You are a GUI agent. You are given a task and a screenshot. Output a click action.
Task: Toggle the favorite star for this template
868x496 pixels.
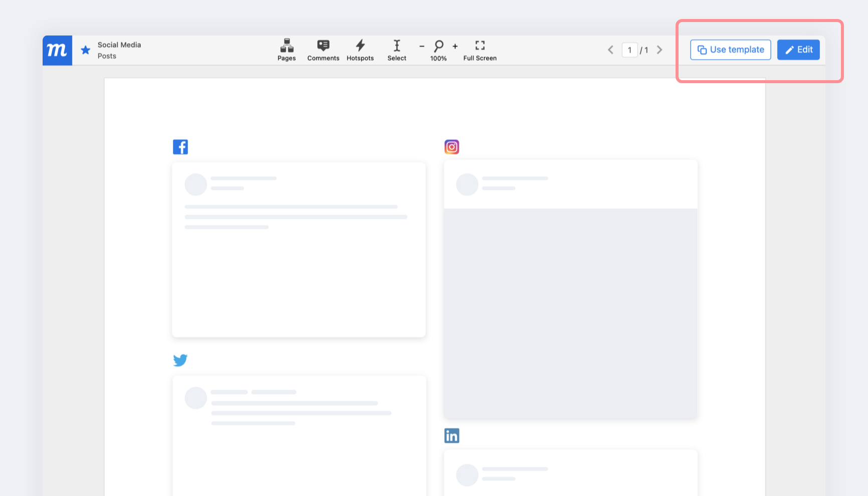[x=85, y=50]
